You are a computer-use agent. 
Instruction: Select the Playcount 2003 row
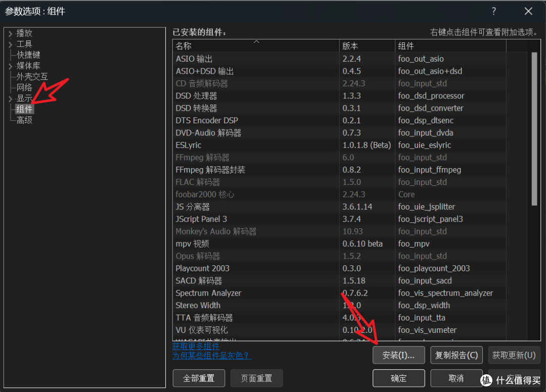[x=339, y=269]
